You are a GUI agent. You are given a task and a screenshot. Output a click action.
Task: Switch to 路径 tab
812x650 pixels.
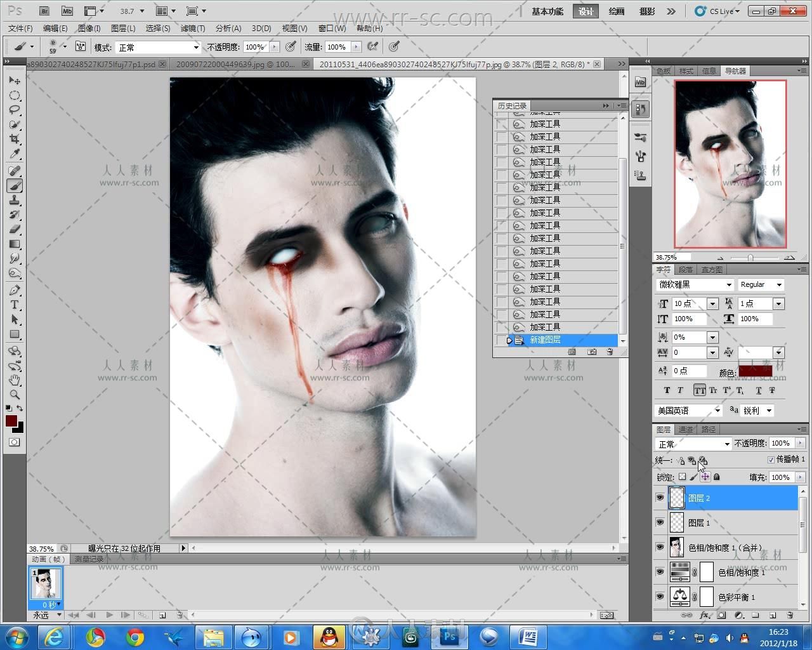pyautogui.click(x=709, y=430)
